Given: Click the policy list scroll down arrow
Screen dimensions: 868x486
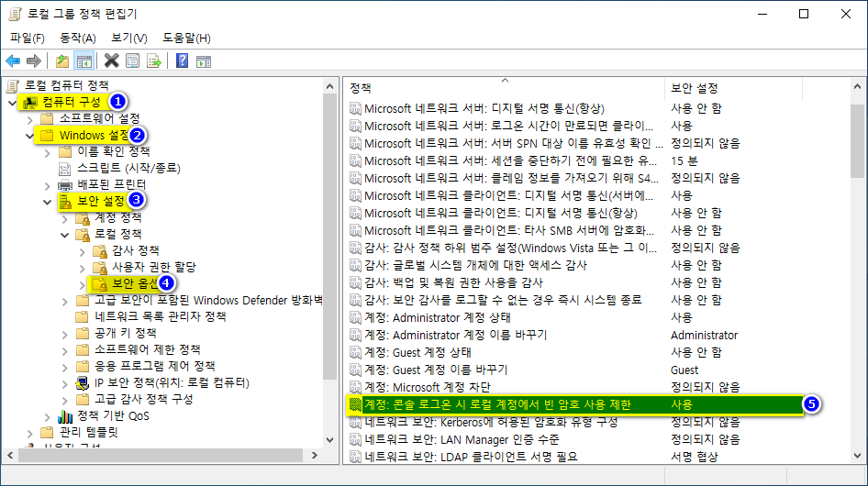Looking at the screenshot, I should [858, 456].
